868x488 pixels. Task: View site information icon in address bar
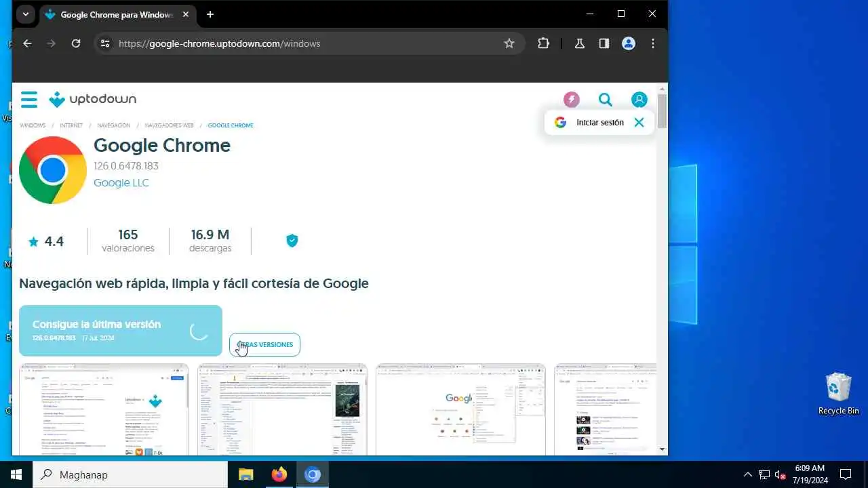pos(105,43)
